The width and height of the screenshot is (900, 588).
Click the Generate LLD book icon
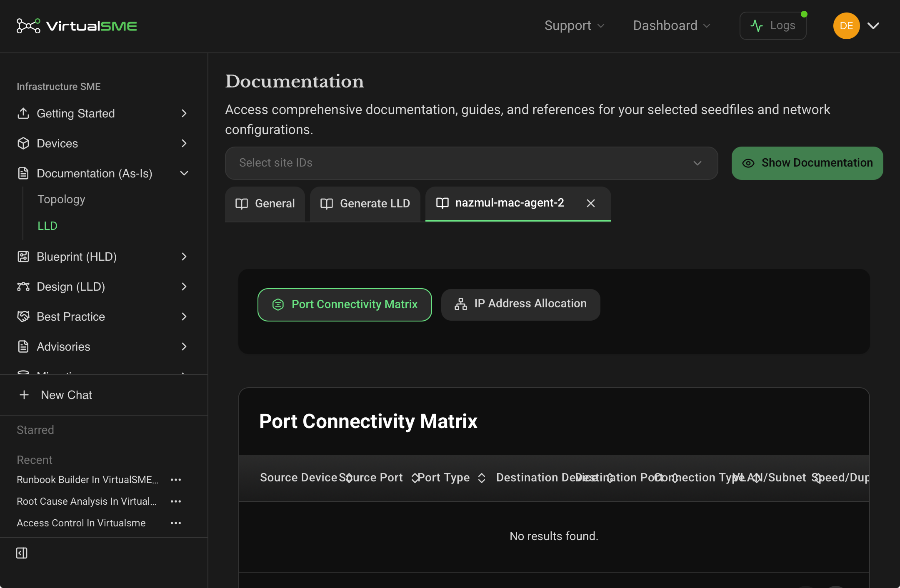pos(327,204)
